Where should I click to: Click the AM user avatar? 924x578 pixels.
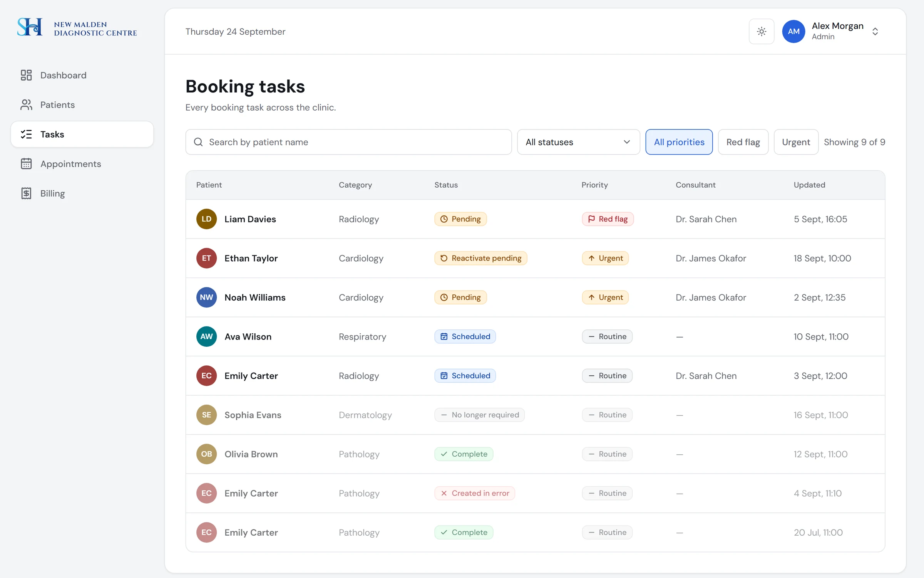pyautogui.click(x=793, y=32)
